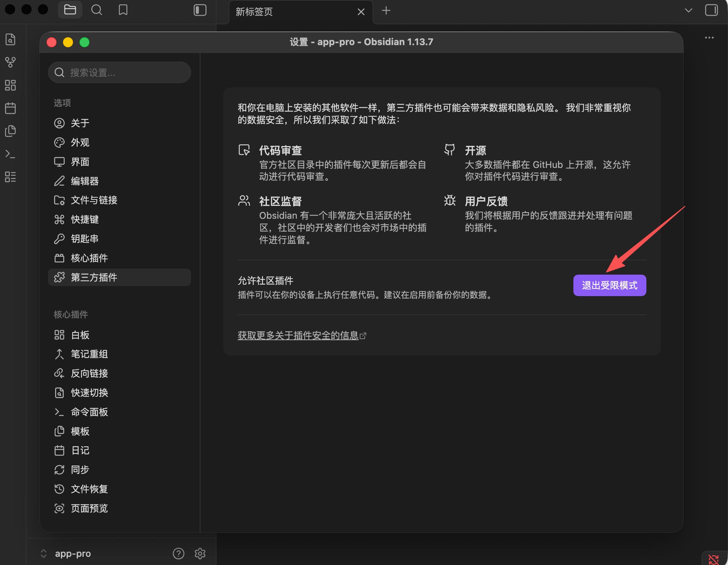Image resolution: width=728 pixels, height=565 pixels.
Task: Open 核心插件 settings section
Action: point(120,258)
